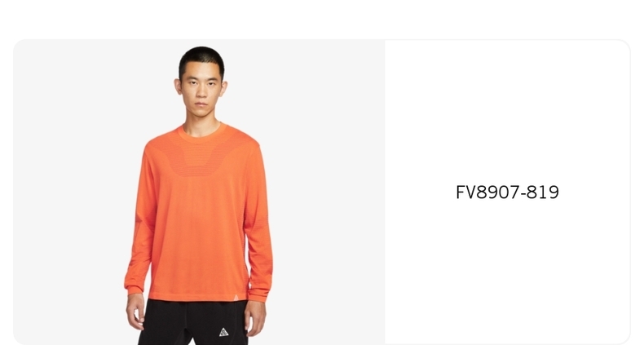Click the model's nose
The height and width of the screenshot is (345, 644).
pyautogui.click(x=201, y=94)
